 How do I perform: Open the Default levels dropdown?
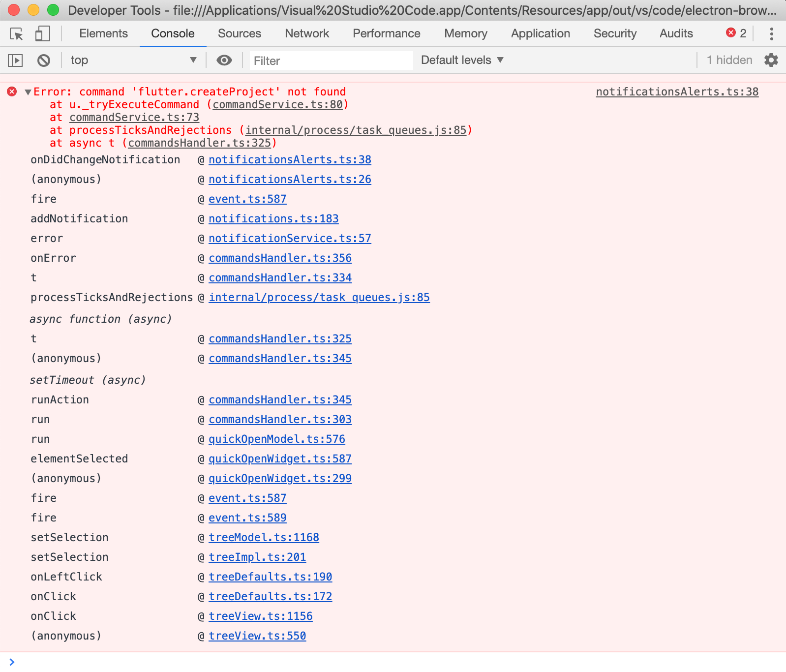click(x=462, y=60)
